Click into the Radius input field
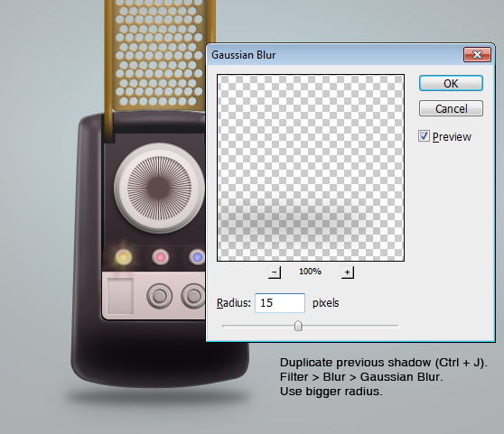The height and width of the screenshot is (434, 504). [x=280, y=302]
